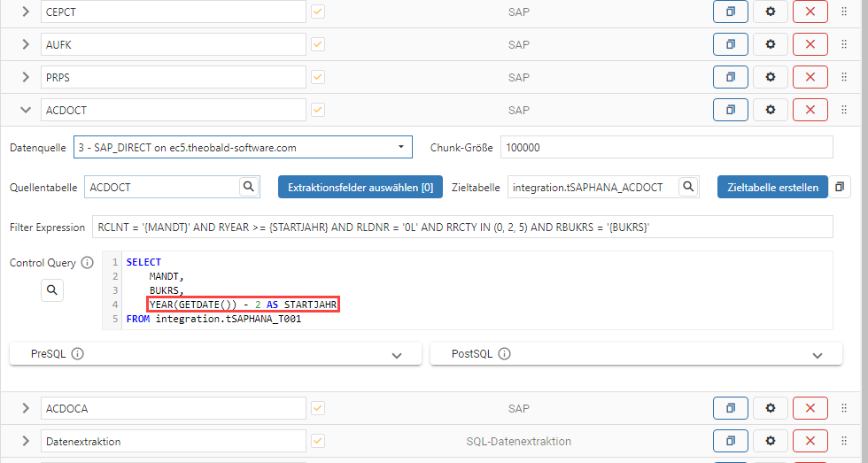The image size is (868, 463).
Task: Click the copy icon beside Zieltabelle erstellen
Action: (841, 187)
